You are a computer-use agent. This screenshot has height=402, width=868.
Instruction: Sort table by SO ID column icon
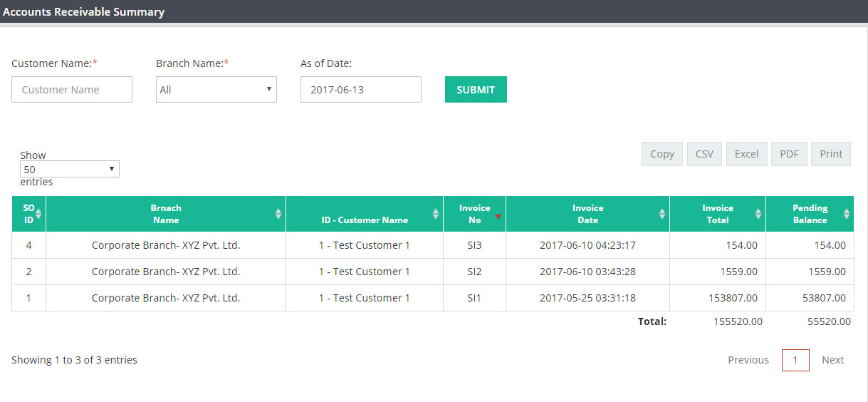coord(39,214)
